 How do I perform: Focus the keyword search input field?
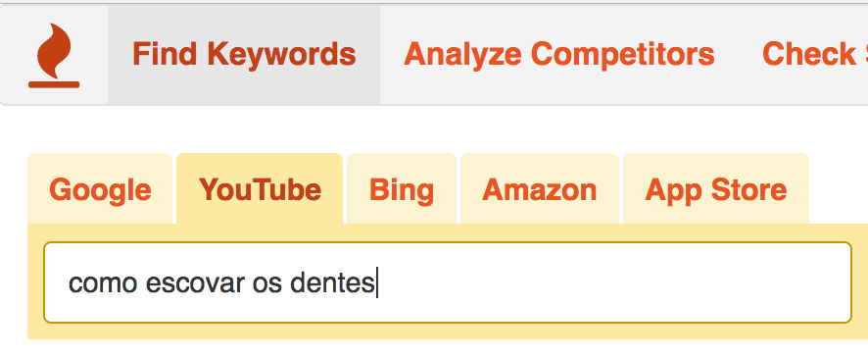click(448, 282)
